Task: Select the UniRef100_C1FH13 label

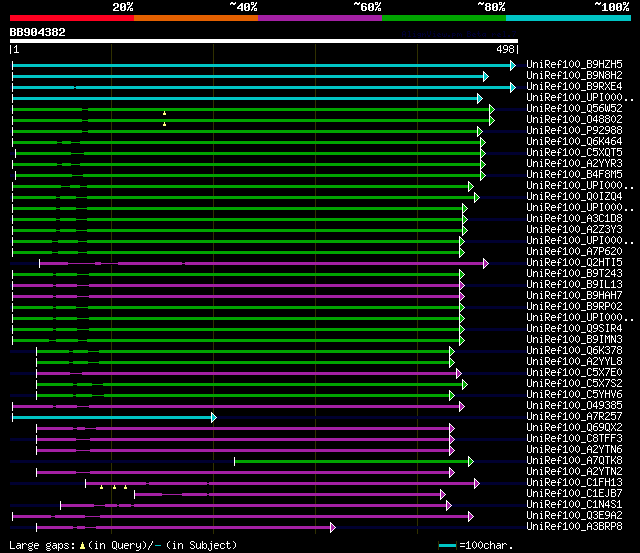Action: (574, 483)
